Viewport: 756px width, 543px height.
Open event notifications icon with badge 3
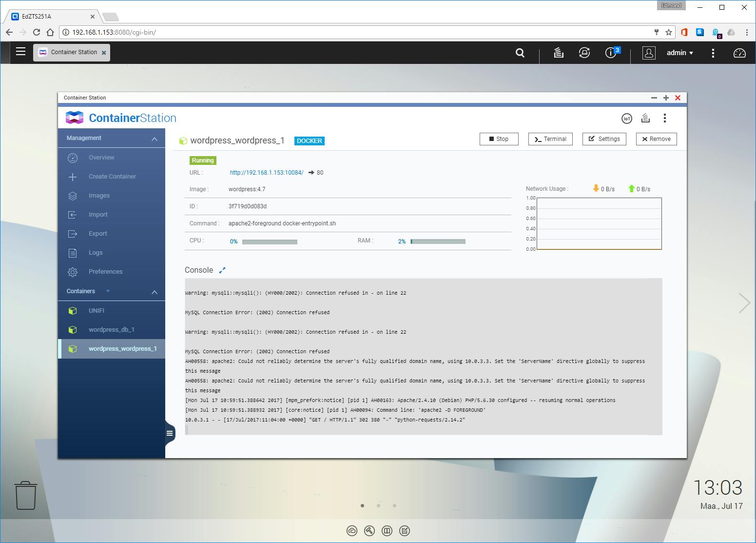point(611,52)
